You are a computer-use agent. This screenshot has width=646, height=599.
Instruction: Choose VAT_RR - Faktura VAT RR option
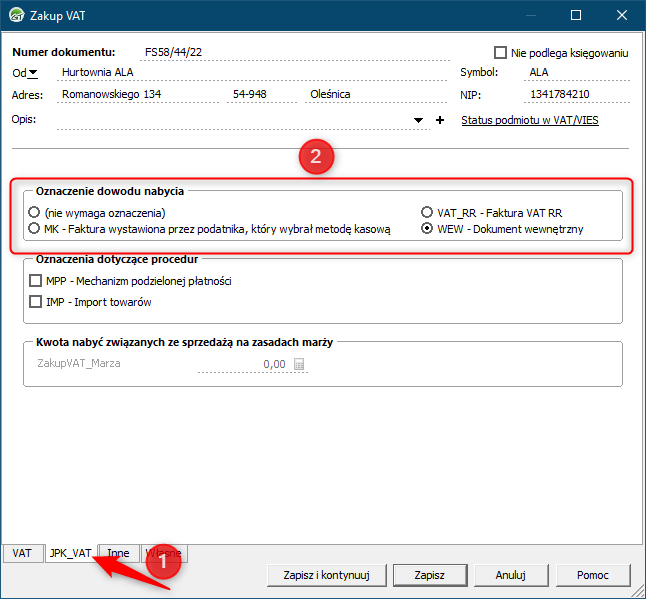tap(427, 213)
